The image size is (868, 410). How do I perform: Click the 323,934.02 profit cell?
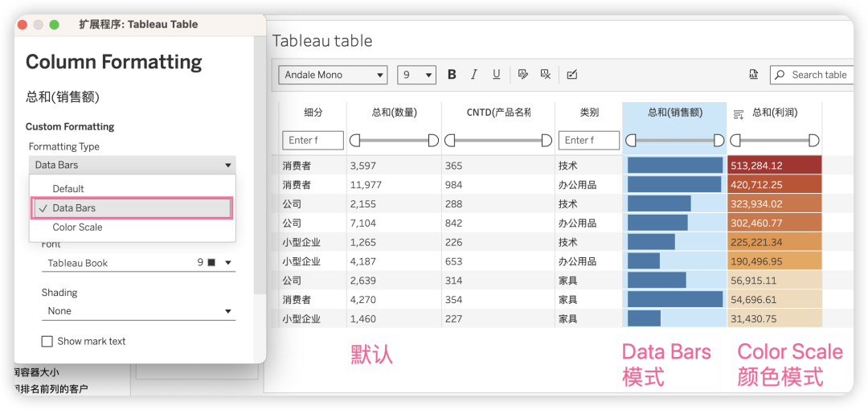[x=775, y=204]
